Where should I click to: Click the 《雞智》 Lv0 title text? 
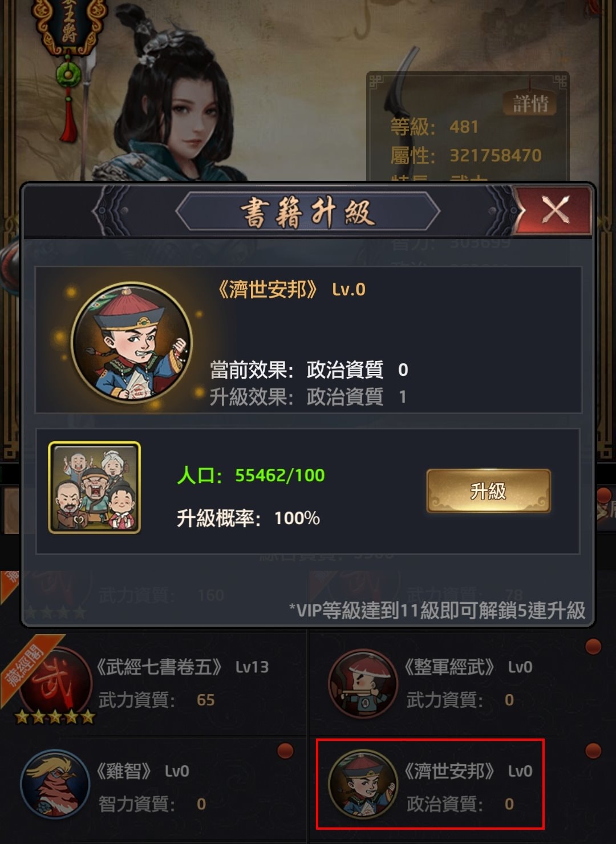[x=142, y=771]
